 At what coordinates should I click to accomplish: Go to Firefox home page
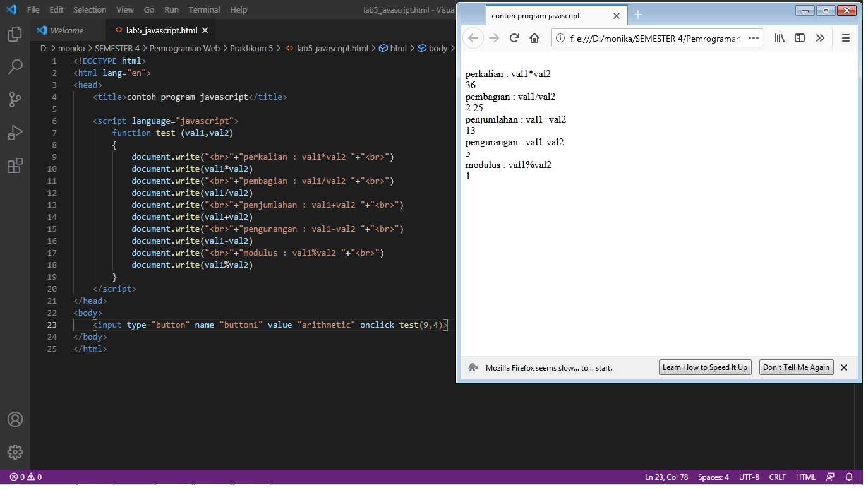click(x=534, y=38)
